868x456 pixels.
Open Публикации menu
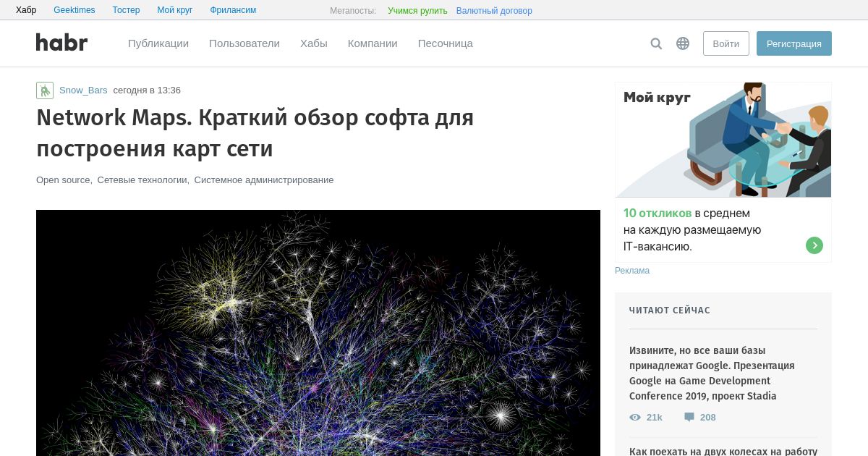point(158,43)
